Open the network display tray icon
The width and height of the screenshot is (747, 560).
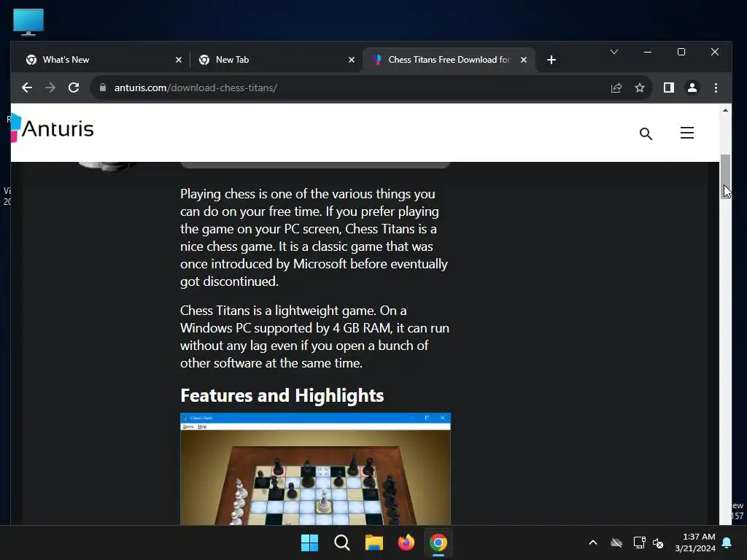coord(639,542)
